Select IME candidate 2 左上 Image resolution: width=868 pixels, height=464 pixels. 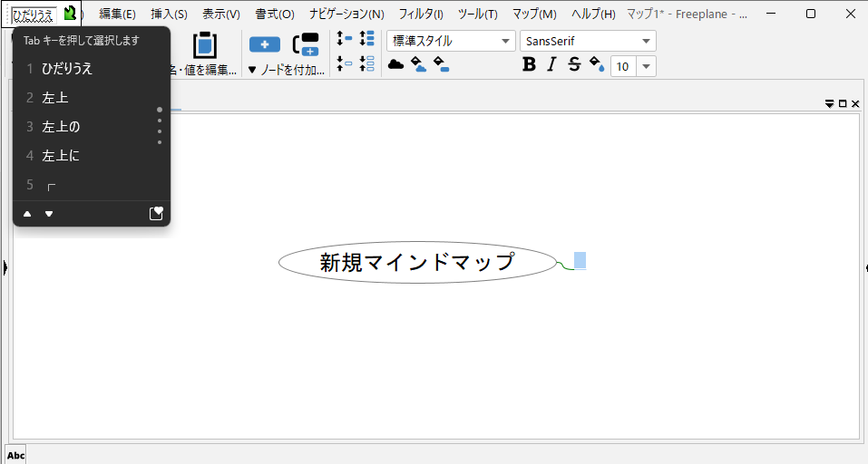tap(92, 98)
